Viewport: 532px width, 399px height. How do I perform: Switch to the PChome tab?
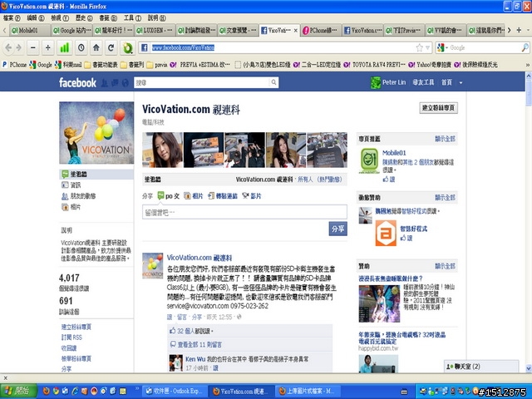(321, 31)
